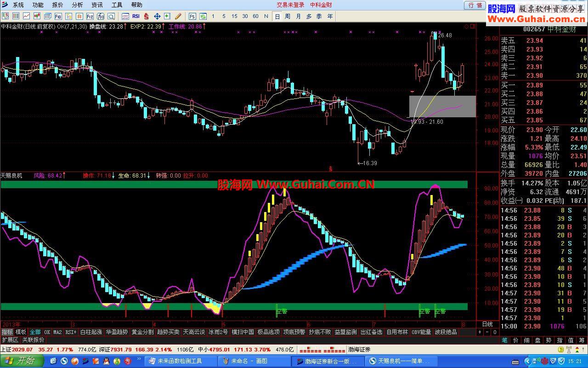Click the 上证 2029.07 index in status bar
Screen dimensions: 588x368
point(17,350)
